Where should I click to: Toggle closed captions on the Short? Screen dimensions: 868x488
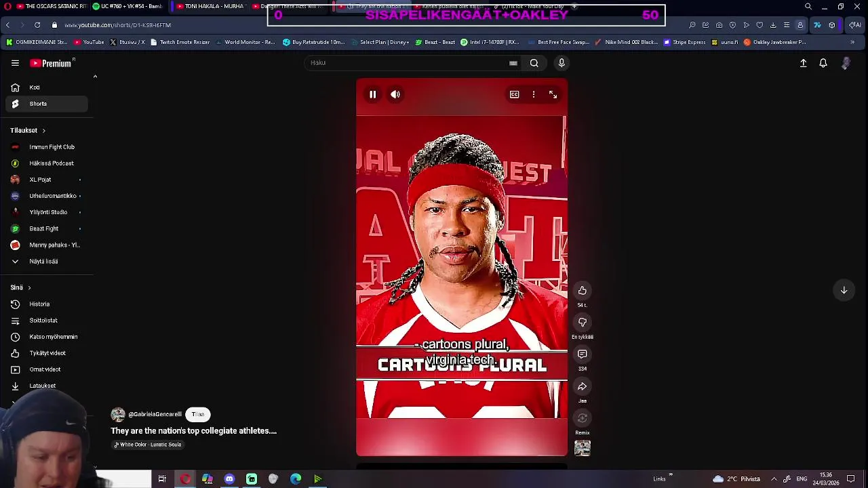point(515,94)
